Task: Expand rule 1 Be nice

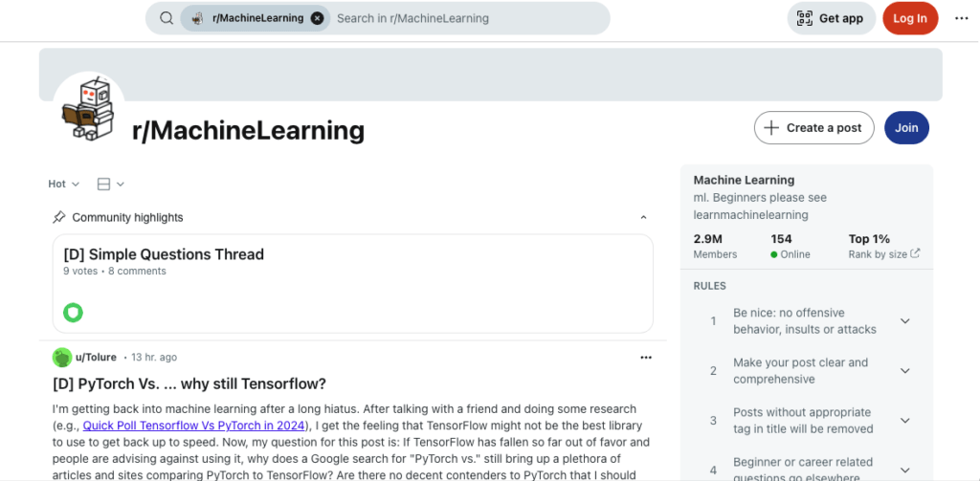Action: coord(905,321)
